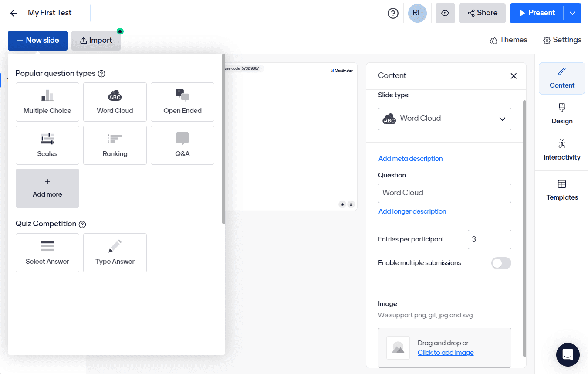The height and width of the screenshot is (374, 588).
Task: Click help icon beside Popular question types
Action: [x=101, y=74]
